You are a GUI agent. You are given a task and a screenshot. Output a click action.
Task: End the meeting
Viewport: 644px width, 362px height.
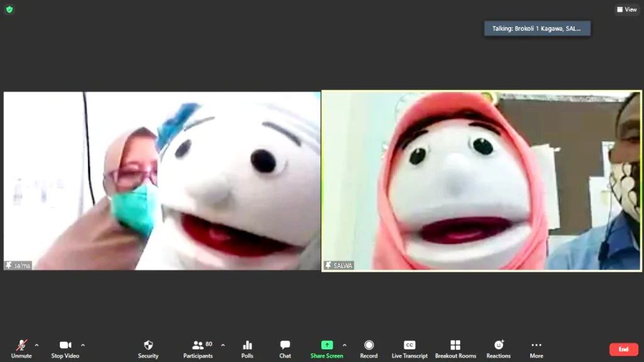(623, 349)
